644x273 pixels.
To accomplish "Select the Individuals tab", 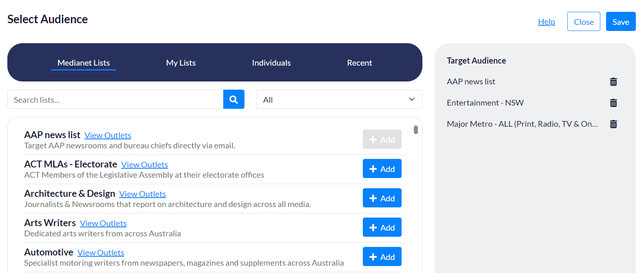I will point(271,63).
